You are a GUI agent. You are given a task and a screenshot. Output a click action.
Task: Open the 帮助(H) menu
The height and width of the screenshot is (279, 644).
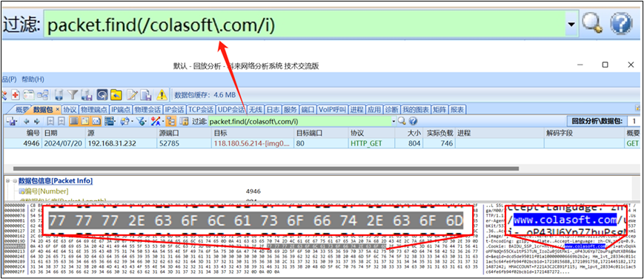point(33,79)
